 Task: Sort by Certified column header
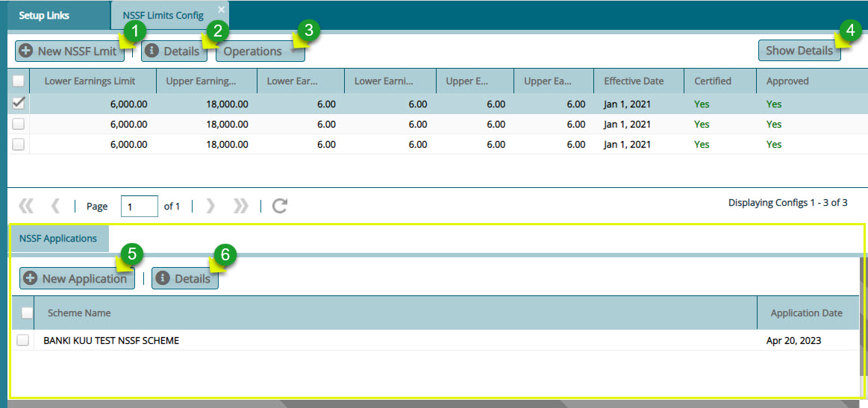pyautogui.click(x=720, y=81)
